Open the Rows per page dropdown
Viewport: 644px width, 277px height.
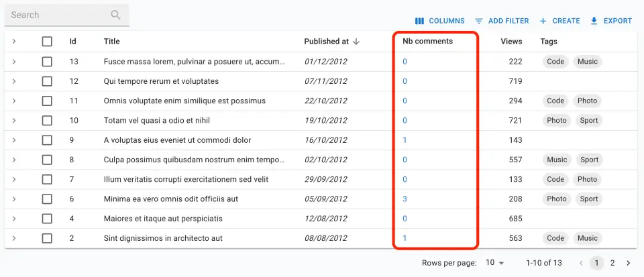[495, 263]
